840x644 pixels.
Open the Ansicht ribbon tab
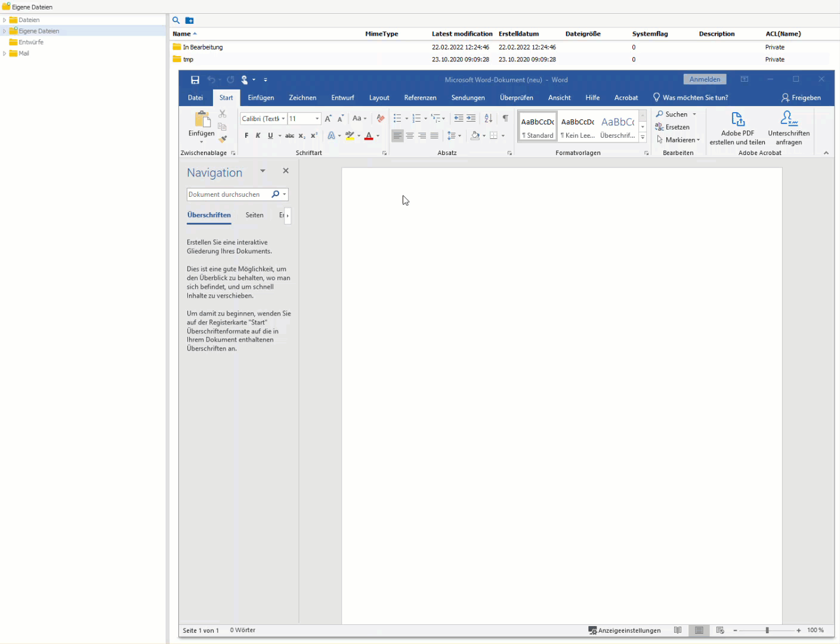point(559,98)
